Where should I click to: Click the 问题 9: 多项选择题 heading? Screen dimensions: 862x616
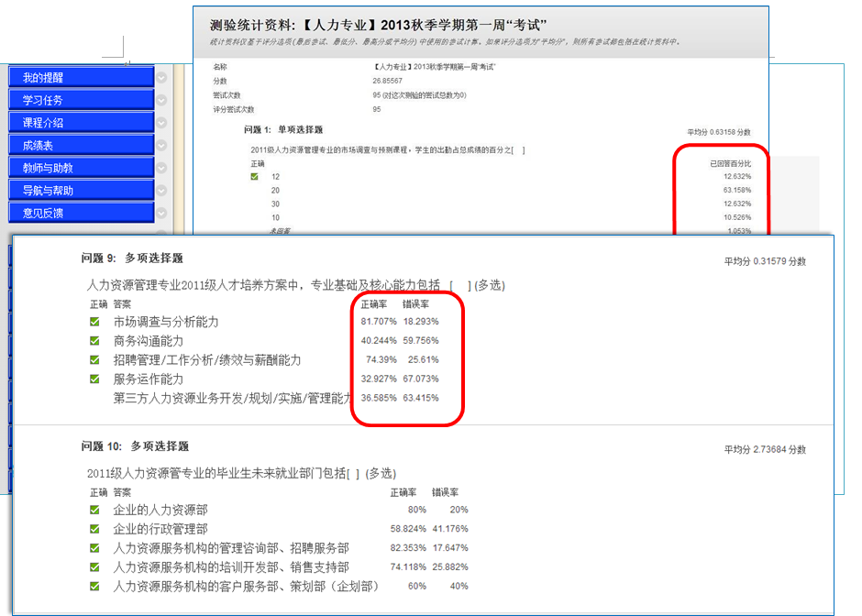coord(132,258)
